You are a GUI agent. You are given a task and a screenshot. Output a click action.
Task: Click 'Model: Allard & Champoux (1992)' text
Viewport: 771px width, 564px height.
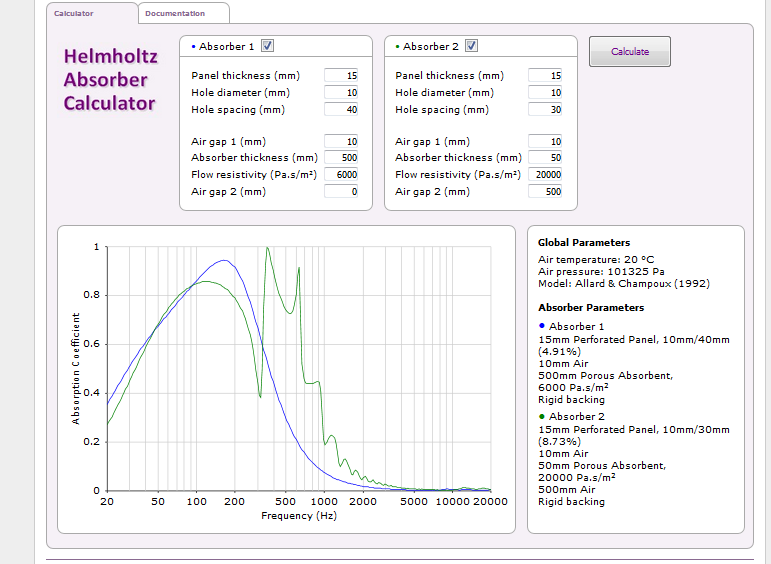(x=624, y=284)
